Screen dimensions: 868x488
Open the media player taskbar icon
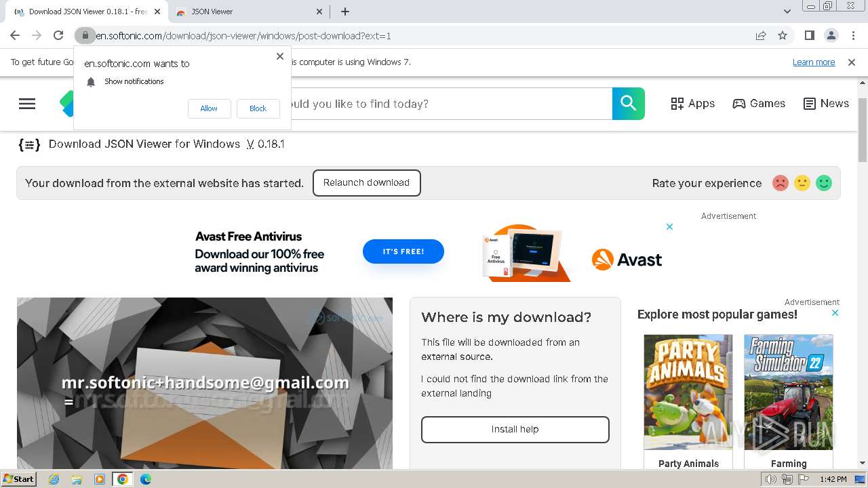coord(100,479)
